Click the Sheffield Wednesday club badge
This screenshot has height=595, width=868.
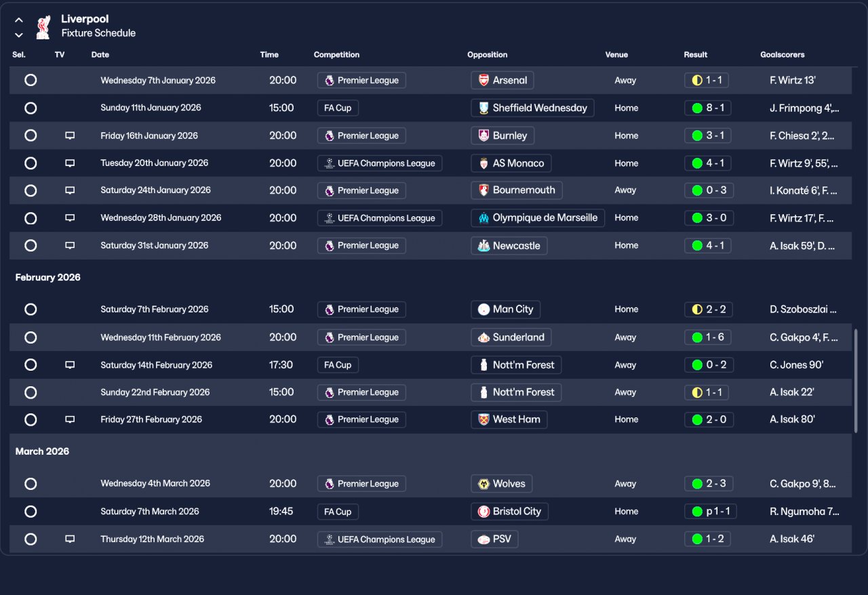click(484, 108)
